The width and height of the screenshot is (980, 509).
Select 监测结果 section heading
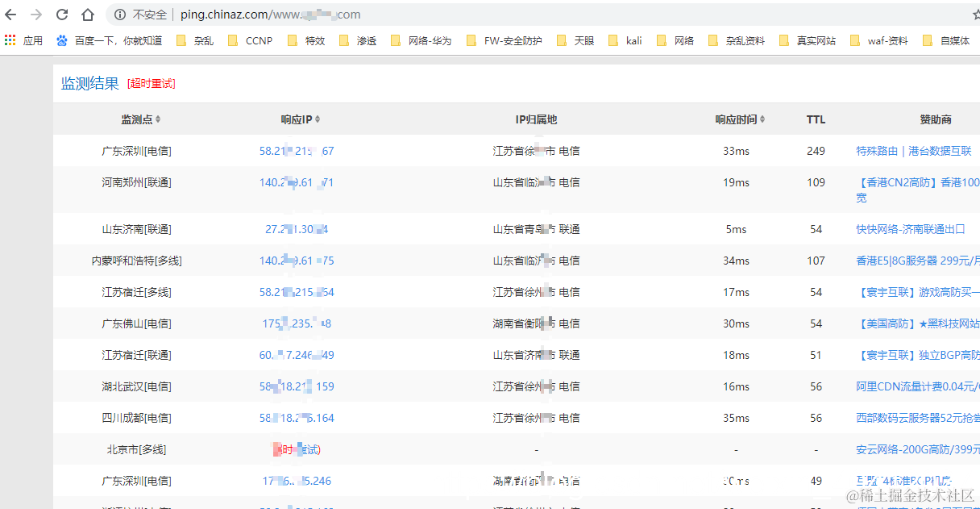(x=90, y=83)
